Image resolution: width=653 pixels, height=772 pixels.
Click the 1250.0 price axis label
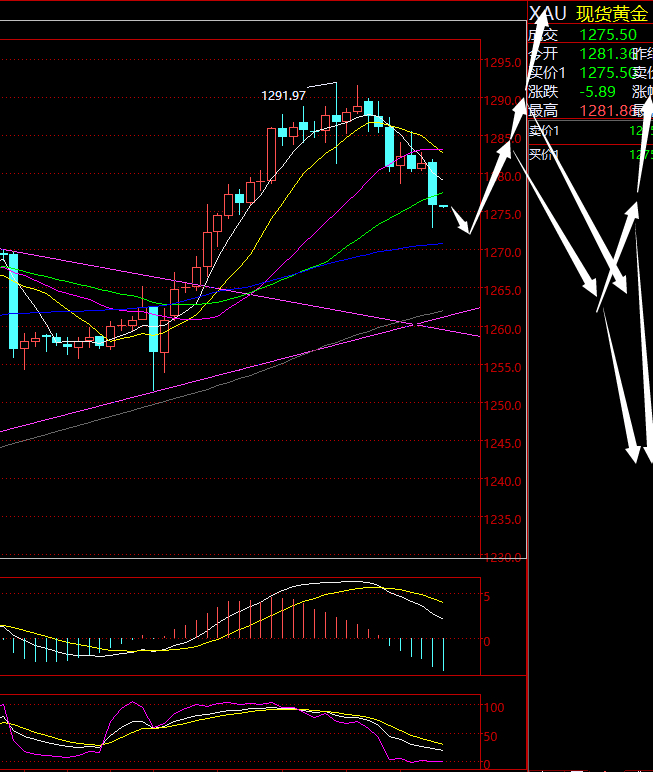[502, 405]
